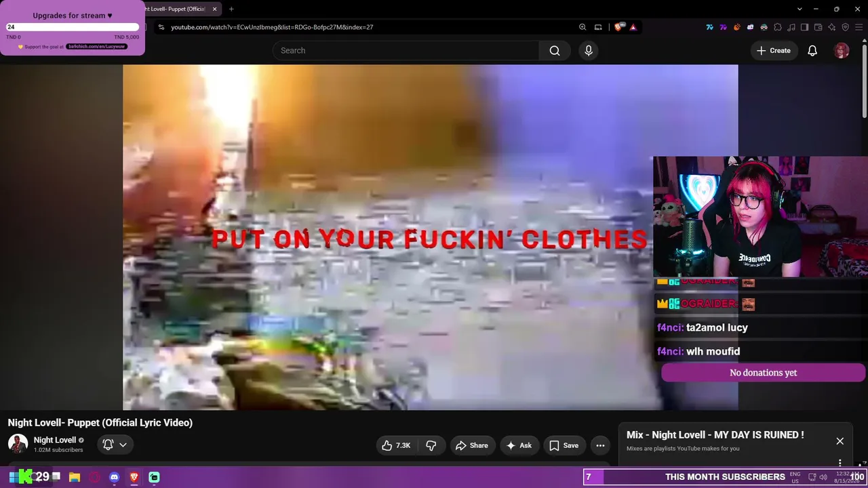This screenshot has width=868, height=488.
Task: Open the Night Lovell channel name link
Action: click(x=55, y=440)
